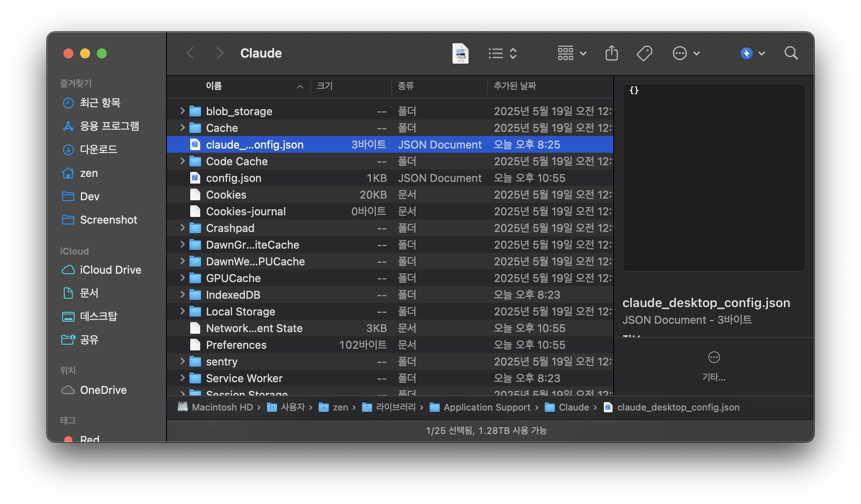Select the Cookies-journal file
Screen dimensions: 861x504
click(x=390, y=211)
